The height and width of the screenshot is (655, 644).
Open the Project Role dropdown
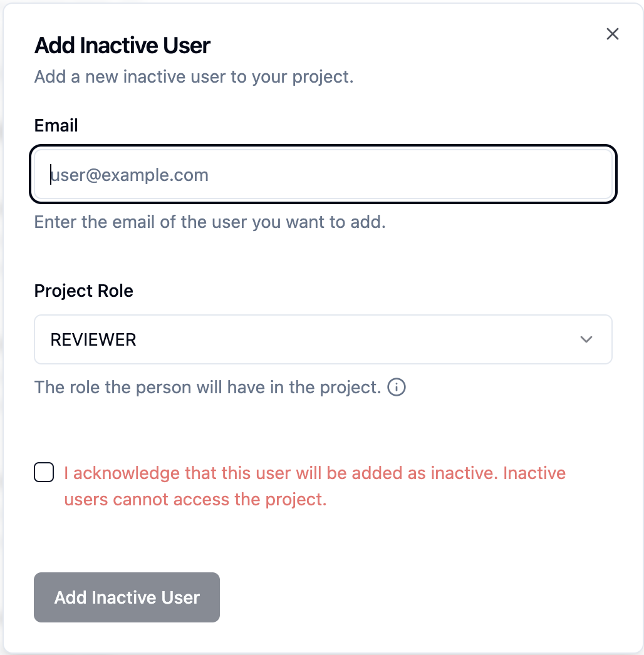point(323,339)
